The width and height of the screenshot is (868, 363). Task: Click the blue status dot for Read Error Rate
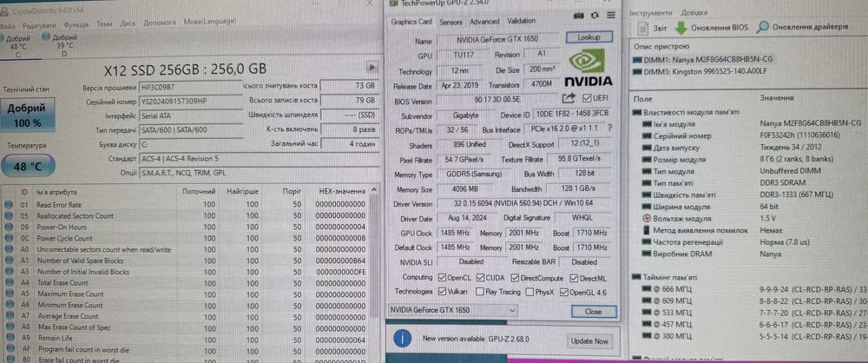pos(9,204)
